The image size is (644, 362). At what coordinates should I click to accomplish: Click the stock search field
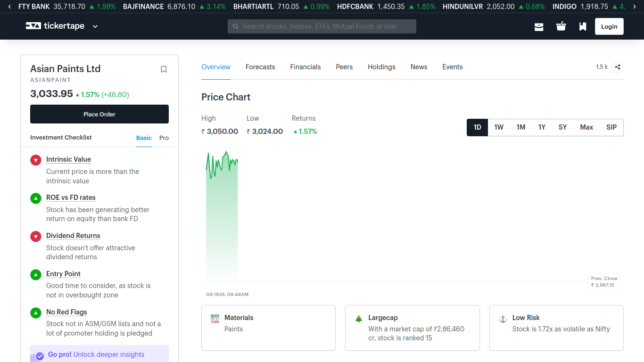coord(322,26)
